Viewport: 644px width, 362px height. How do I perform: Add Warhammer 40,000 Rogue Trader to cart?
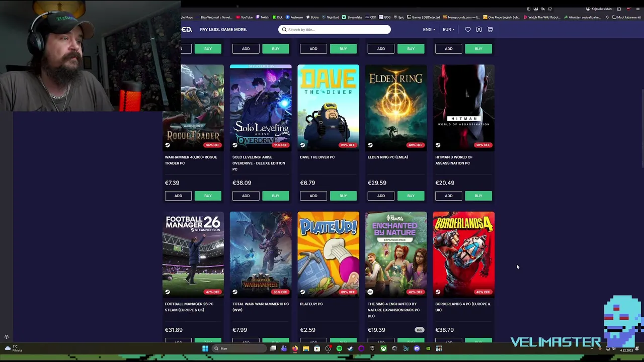click(x=178, y=196)
